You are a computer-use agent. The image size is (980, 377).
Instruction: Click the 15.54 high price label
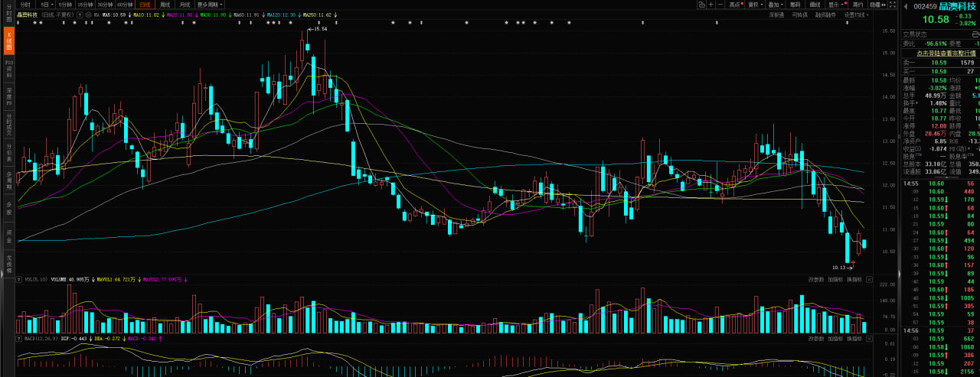click(x=320, y=29)
